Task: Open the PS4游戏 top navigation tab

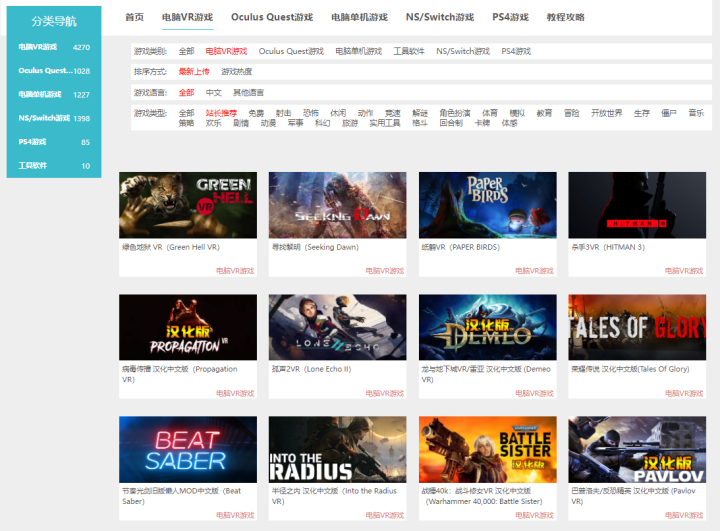Action: point(510,18)
